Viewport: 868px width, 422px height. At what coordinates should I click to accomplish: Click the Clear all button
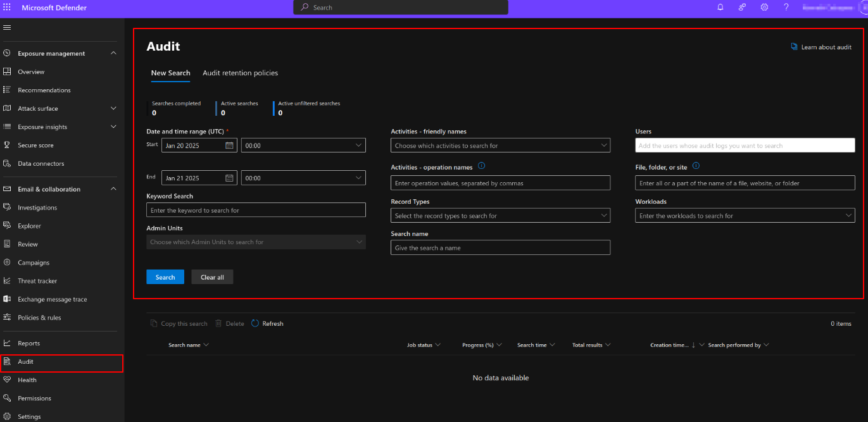coord(212,277)
